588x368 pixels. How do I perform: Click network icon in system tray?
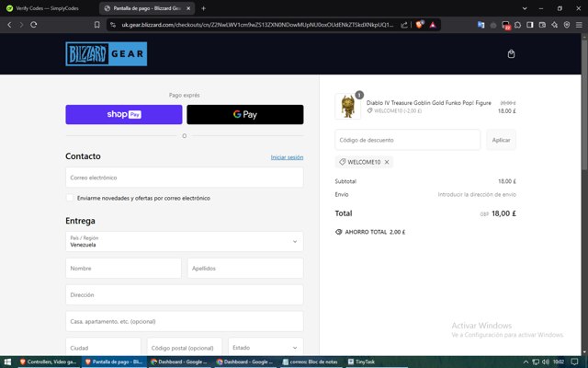[536, 362]
